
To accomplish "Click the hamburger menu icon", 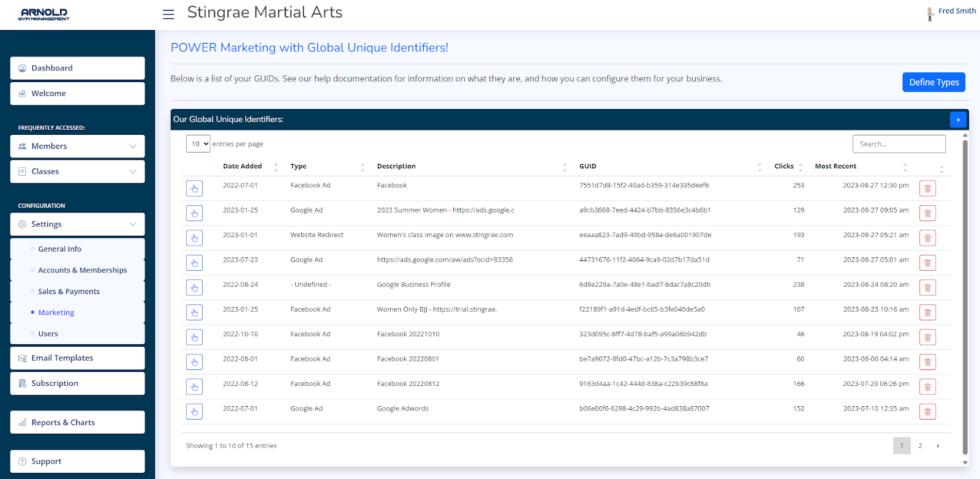I will click(x=168, y=14).
